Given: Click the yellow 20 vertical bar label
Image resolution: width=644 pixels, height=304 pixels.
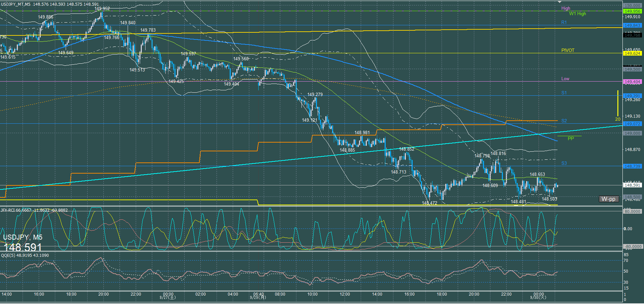Looking at the screenshot, I should (617, 119).
